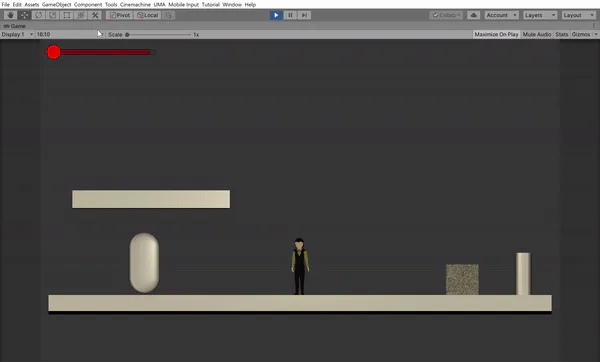Select the Rotate tool icon
Viewport: 600px width, 362px height.
[38, 15]
